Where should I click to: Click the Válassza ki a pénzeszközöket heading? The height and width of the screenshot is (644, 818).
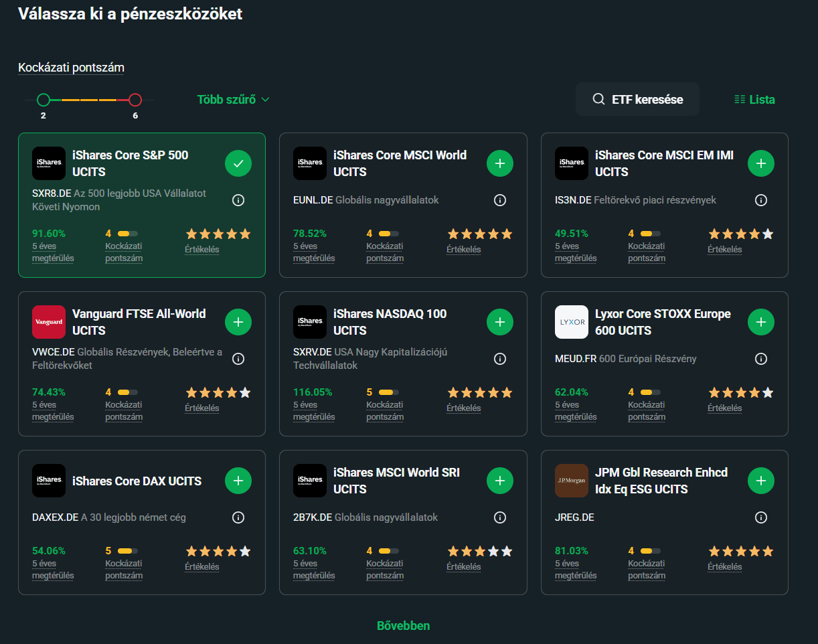coord(130,13)
